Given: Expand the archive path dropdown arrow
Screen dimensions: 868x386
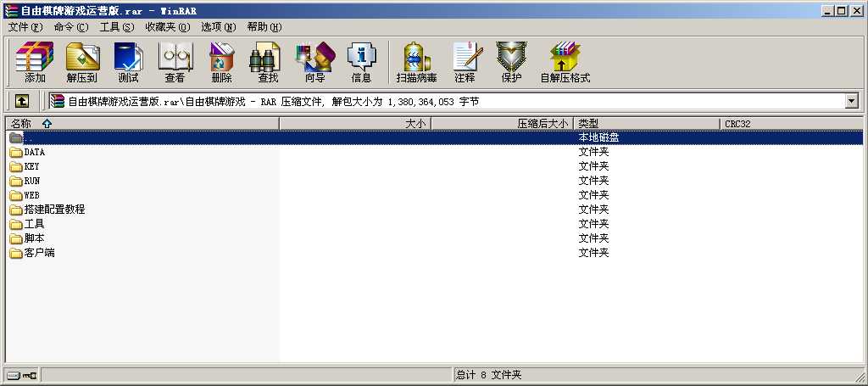Looking at the screenshot, I should click(851, 101).
